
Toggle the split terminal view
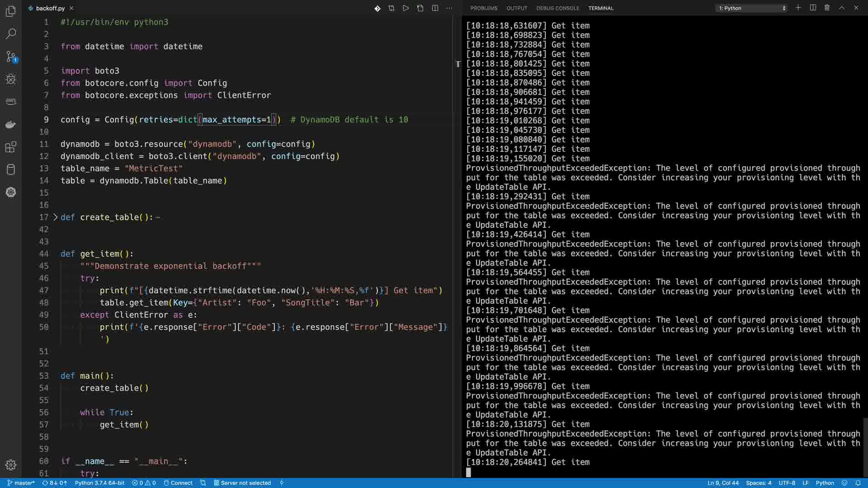(813, 8)
